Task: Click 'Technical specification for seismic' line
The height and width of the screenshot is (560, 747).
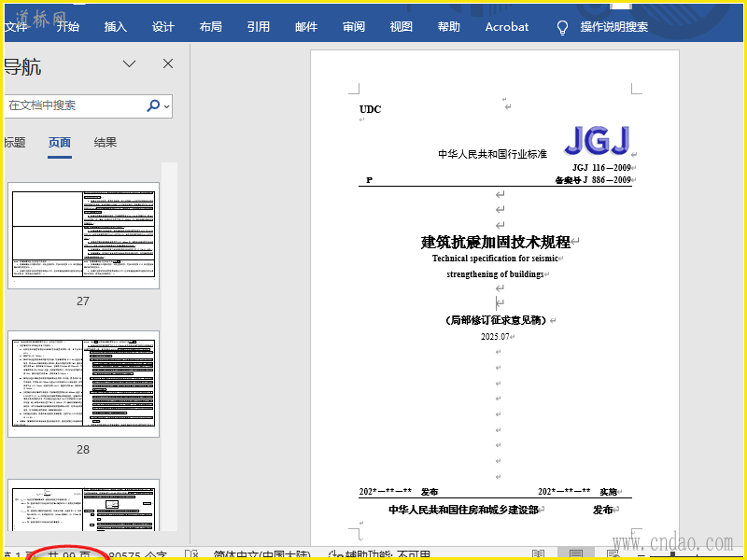Action: [x=495, y=259]
